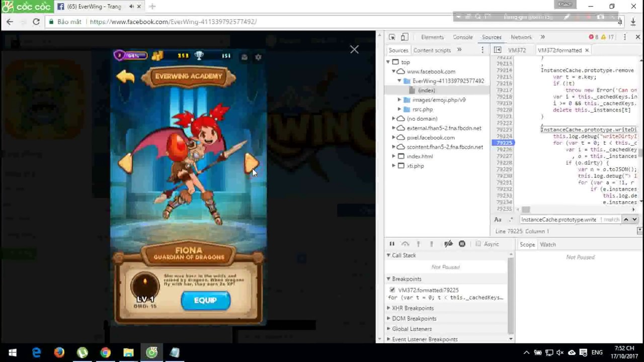Click the warning count indicator showing 17
The height and width of the screenshot is (362, 644).
coord(608,37)
